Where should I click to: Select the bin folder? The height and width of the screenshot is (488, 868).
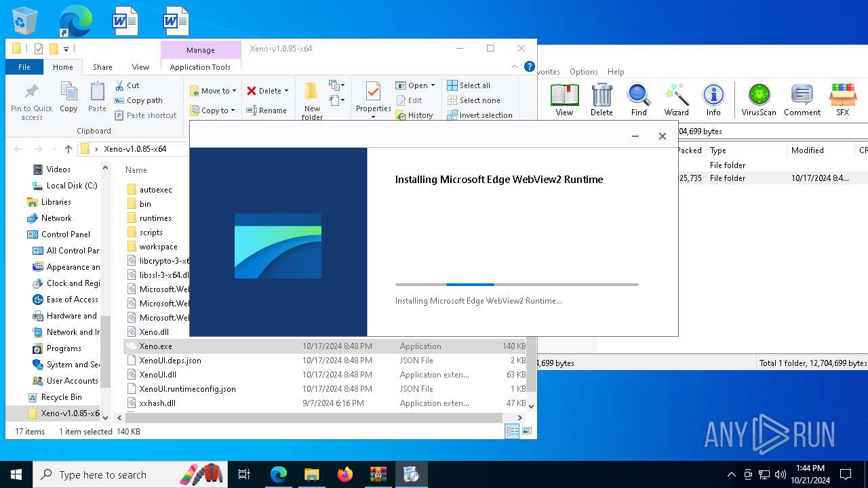tap(145, 204)
